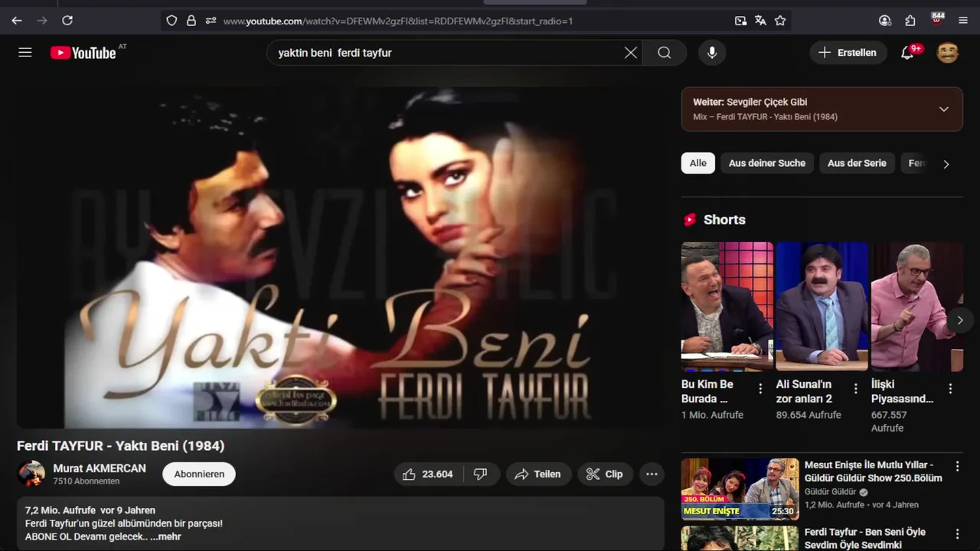
Task: Clear the search field with the X
Action: tap(631, 53)
